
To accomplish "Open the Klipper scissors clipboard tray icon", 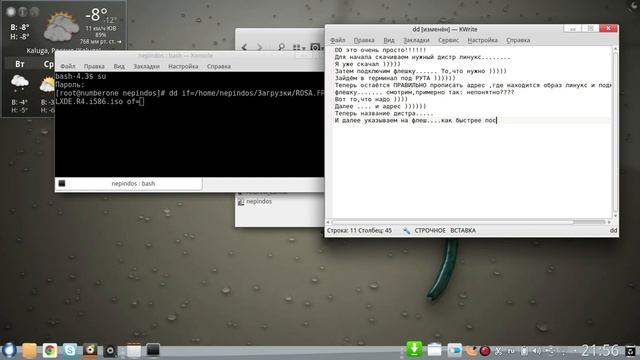I will [498, 351].
